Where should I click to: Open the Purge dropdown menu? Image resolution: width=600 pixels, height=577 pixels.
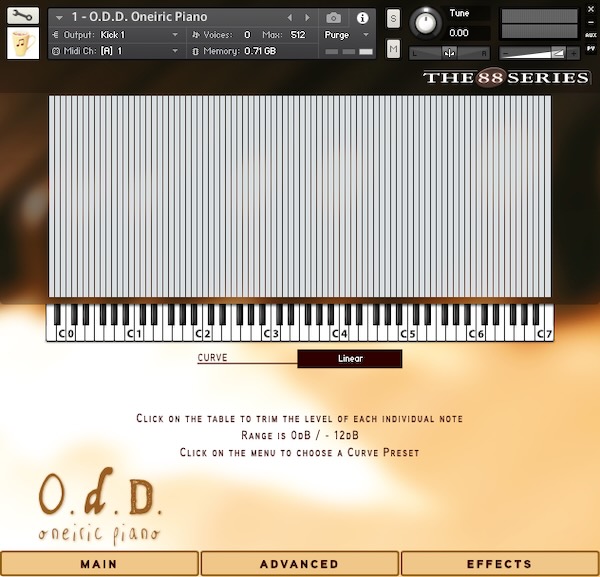[346, 35]
